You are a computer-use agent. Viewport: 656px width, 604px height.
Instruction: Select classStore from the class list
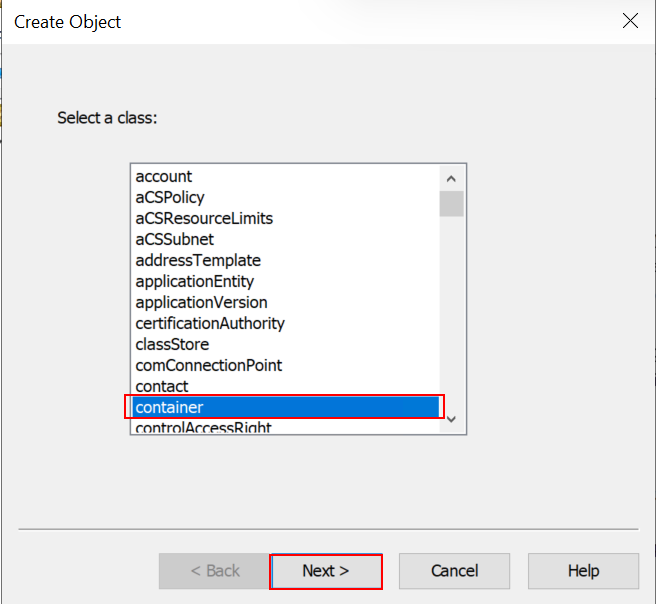tap(172, 345)
